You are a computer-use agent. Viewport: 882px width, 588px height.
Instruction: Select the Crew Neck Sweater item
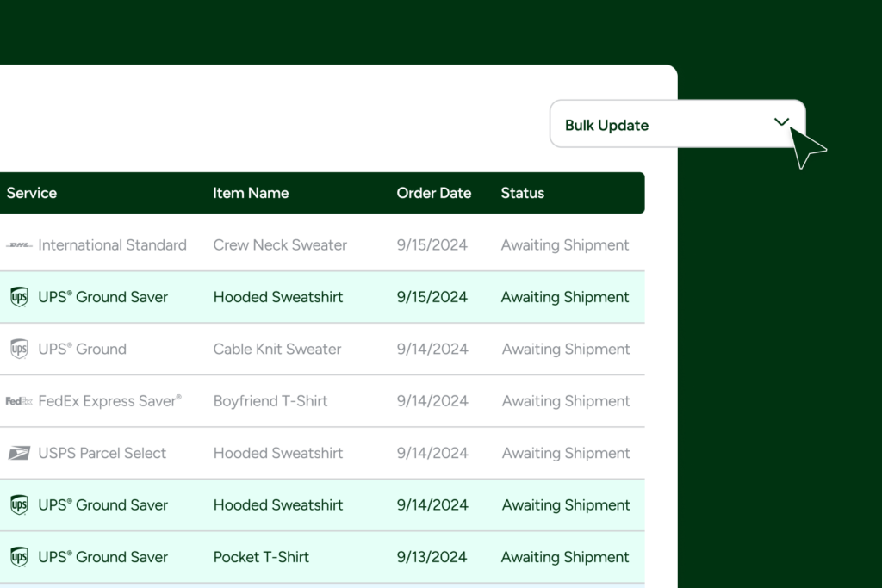(280, 245)
